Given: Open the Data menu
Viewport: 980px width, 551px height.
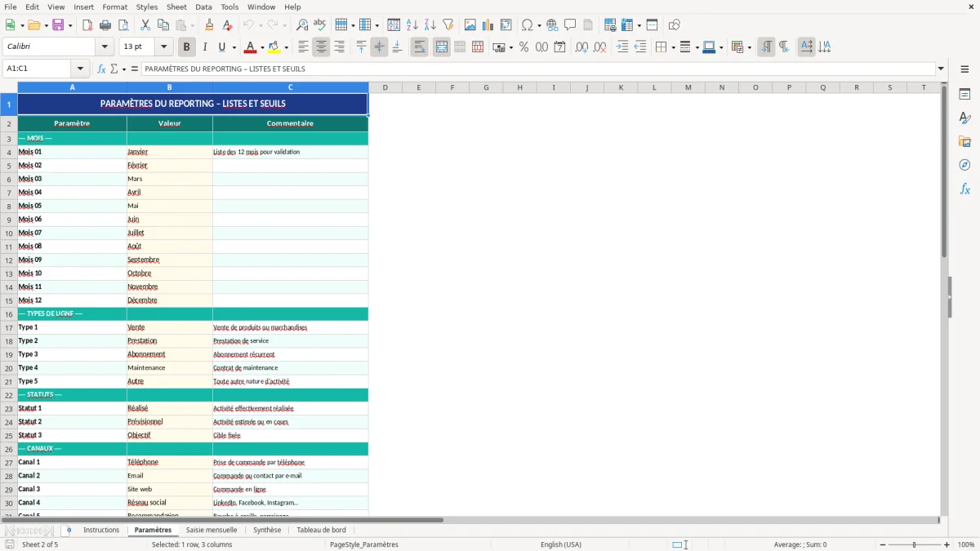Looking at the screenshot, I should 203,7.
